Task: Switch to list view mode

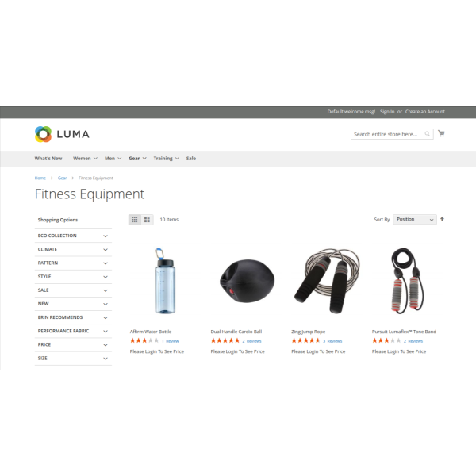Action: pos(148,220)
